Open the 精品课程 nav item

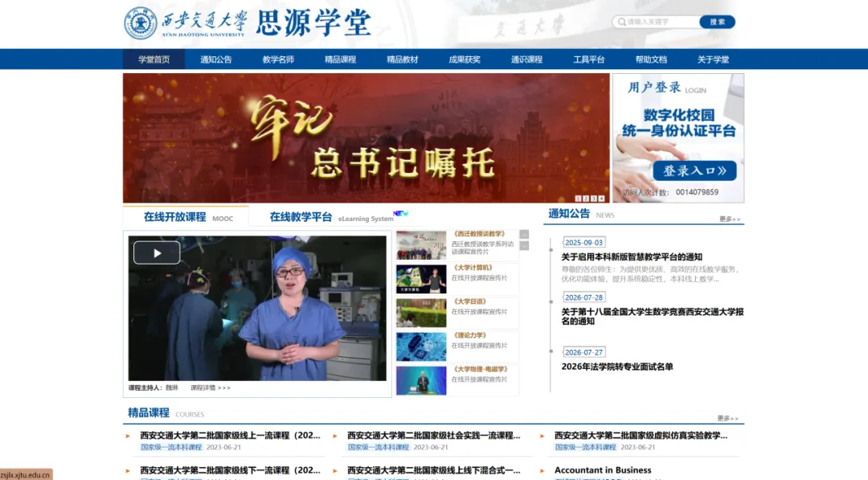[x=340, y=59]
